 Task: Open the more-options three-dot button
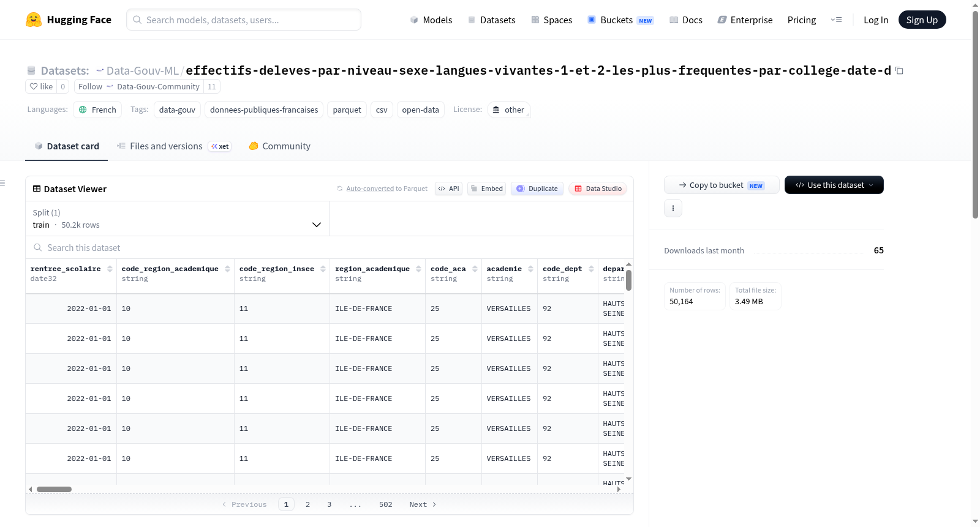(673, 208)
